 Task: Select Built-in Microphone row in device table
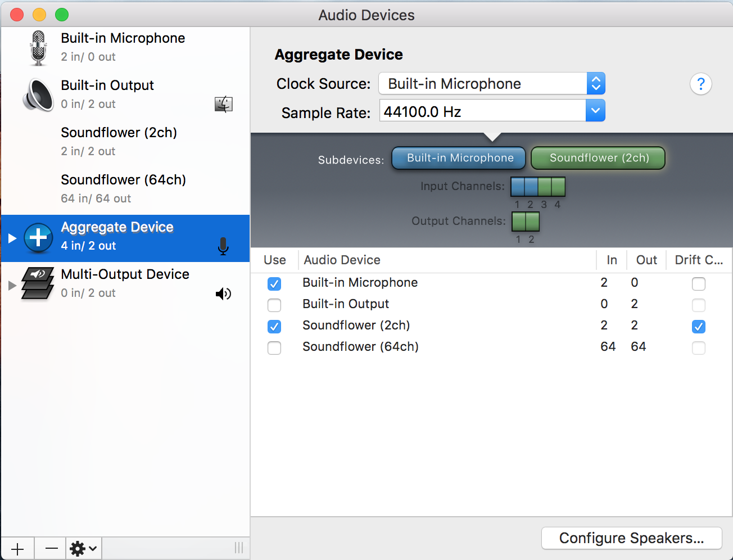click(491, 283)
